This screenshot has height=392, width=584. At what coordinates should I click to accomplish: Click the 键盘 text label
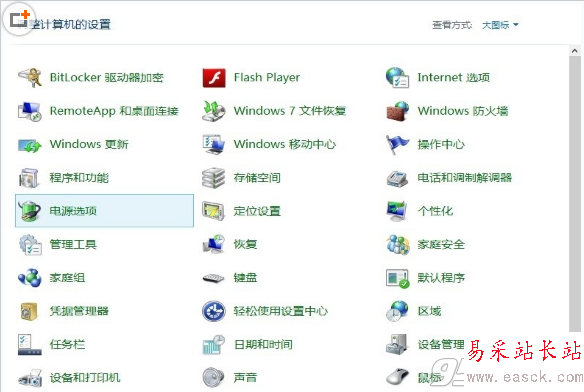(245, 278)
